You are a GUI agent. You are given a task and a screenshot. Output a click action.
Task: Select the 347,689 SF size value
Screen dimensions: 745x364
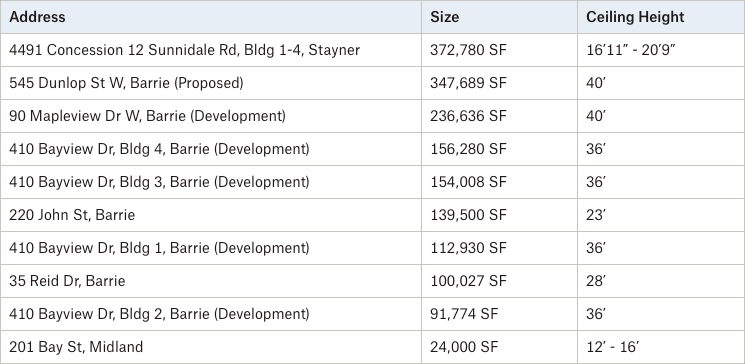click(468, 83)
